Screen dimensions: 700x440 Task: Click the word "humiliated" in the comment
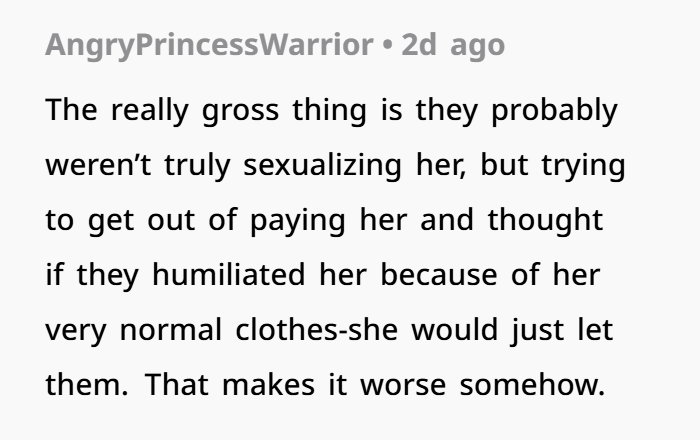229,274
